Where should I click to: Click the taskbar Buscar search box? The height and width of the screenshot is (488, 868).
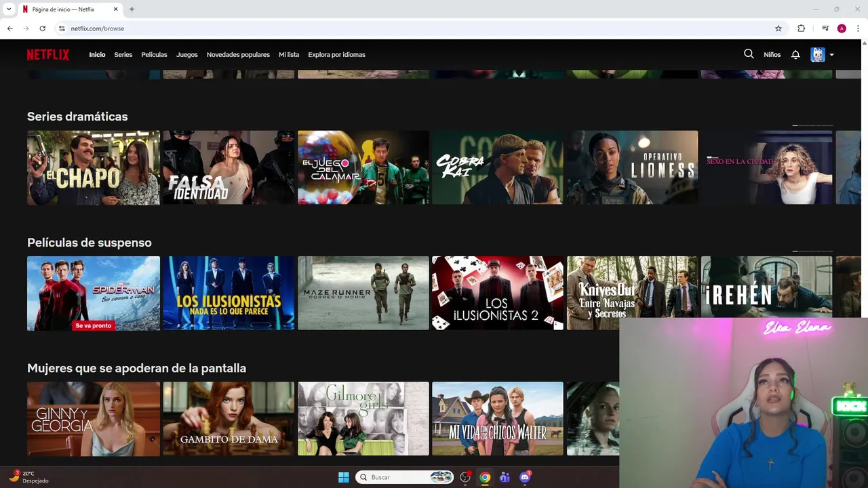click(x=405, y=477)
